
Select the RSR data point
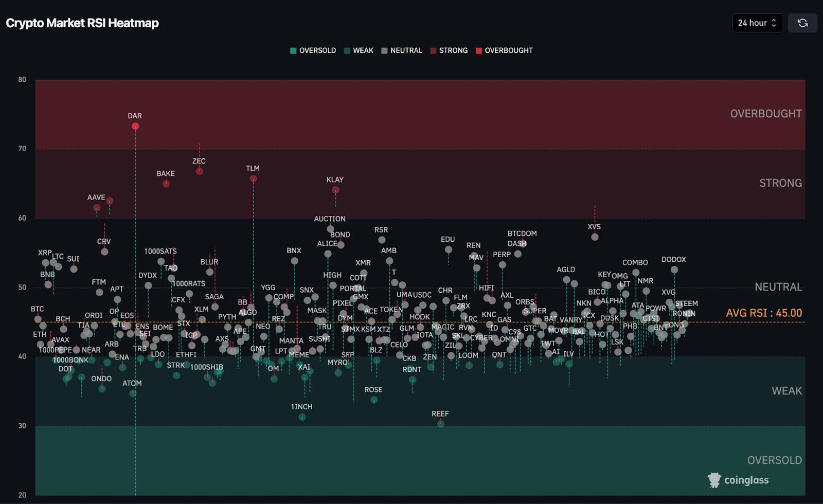click(382, 240)
